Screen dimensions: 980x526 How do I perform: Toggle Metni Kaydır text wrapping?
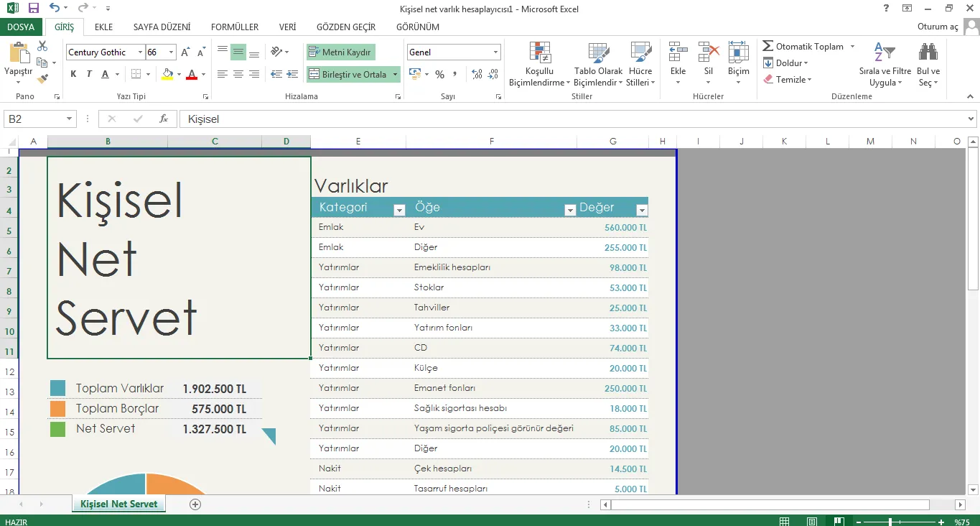[x=340, y=52]
